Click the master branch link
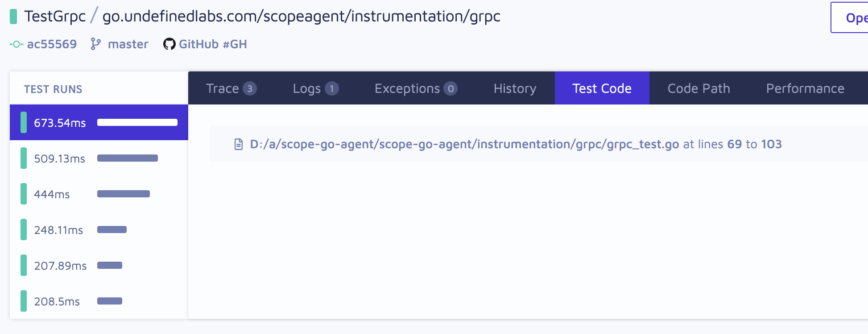The height and width of the screenshot is (334, 868). [128, 44]
